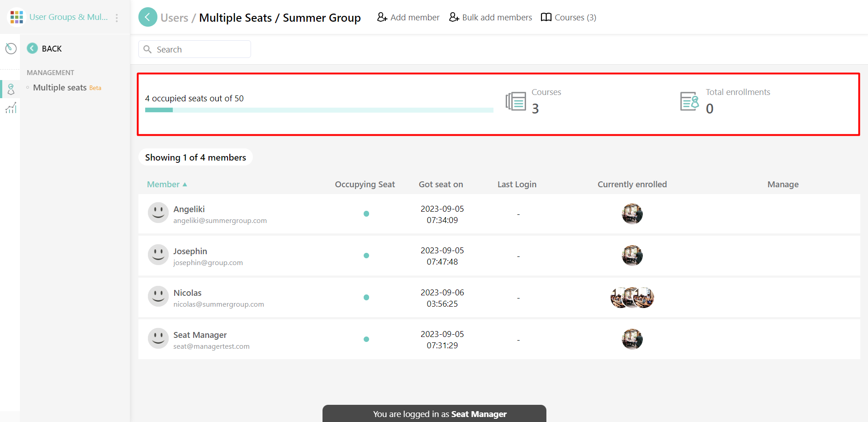
Task: Select the user management icon in the sidebar
Action: (x=11, y=89)
